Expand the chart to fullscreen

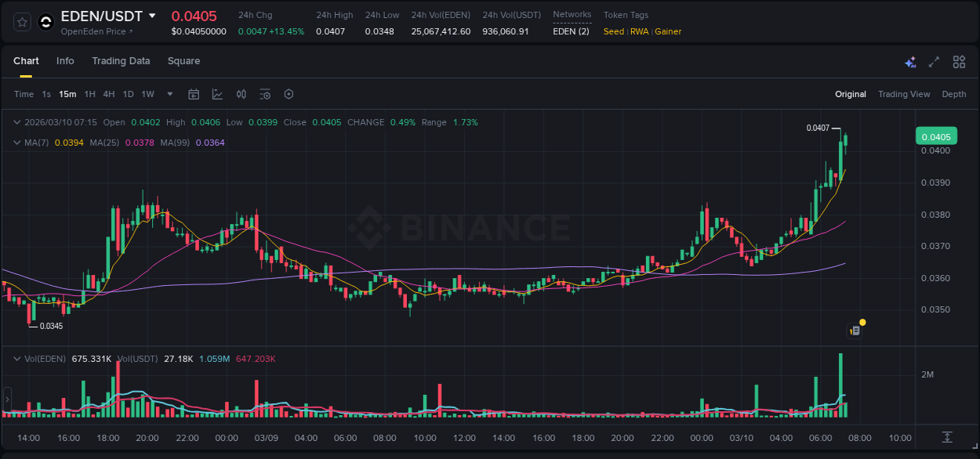point(935,61)
